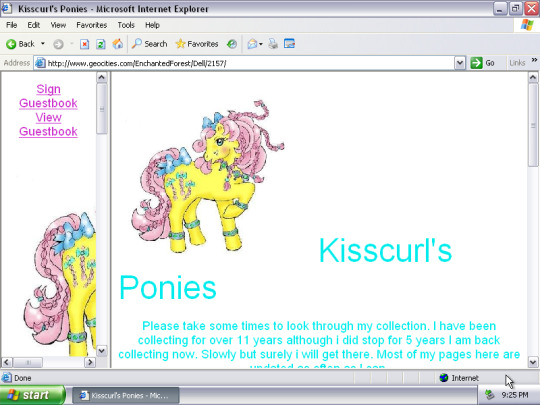Click the page icon in address bar
The height and width of the screenshot is (405, 540).
(40, 63)
